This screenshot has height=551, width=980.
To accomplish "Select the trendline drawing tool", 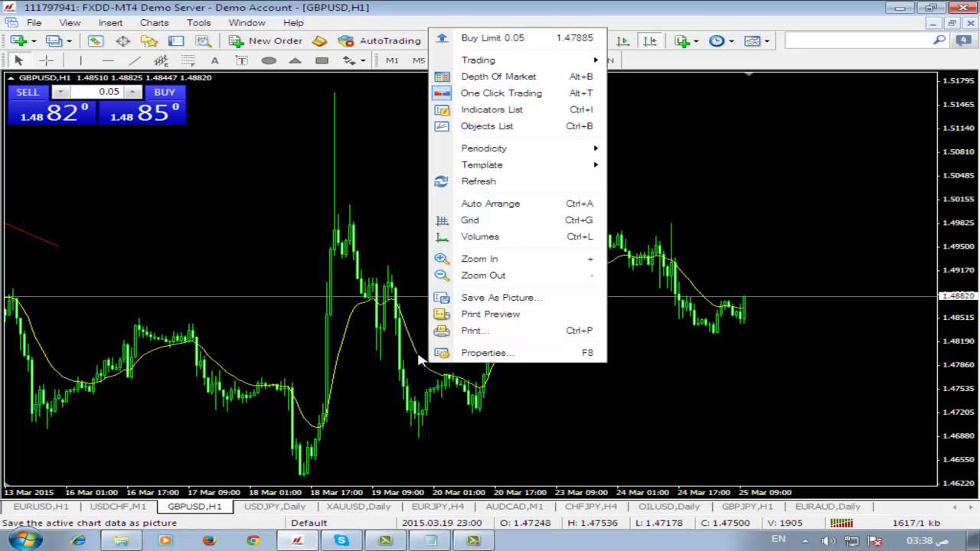I will point(135,60).
